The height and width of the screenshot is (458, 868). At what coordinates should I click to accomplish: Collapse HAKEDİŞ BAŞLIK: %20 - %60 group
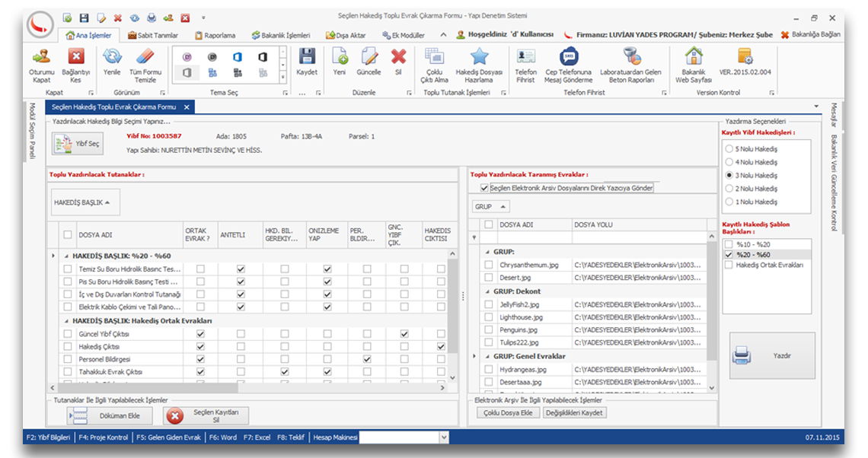click(65, 256)
